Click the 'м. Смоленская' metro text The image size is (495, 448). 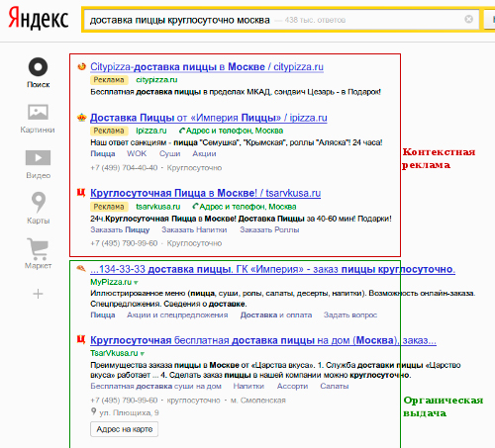tap(258, 401)
